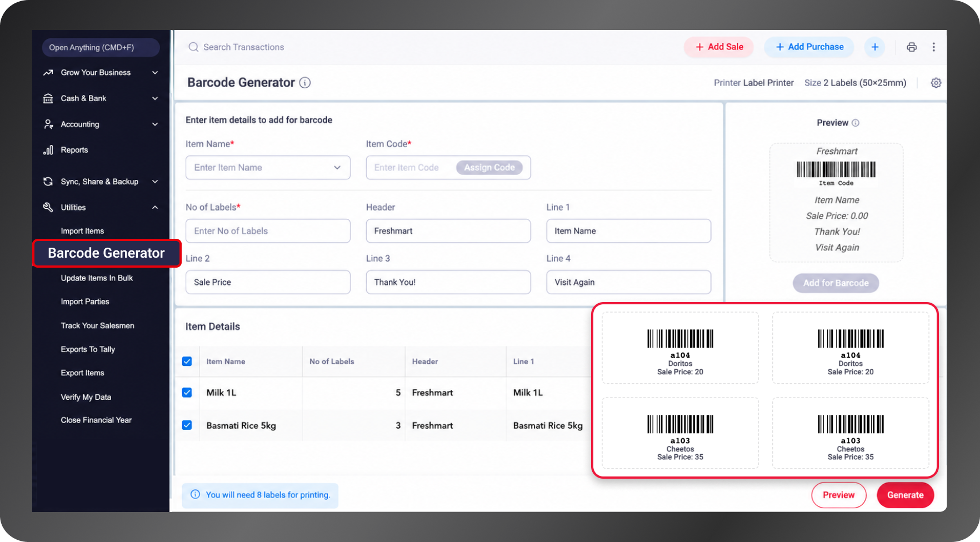Click the Add for Barcode button
This screenshot has height=542, width=980.
tap(836, 283)
